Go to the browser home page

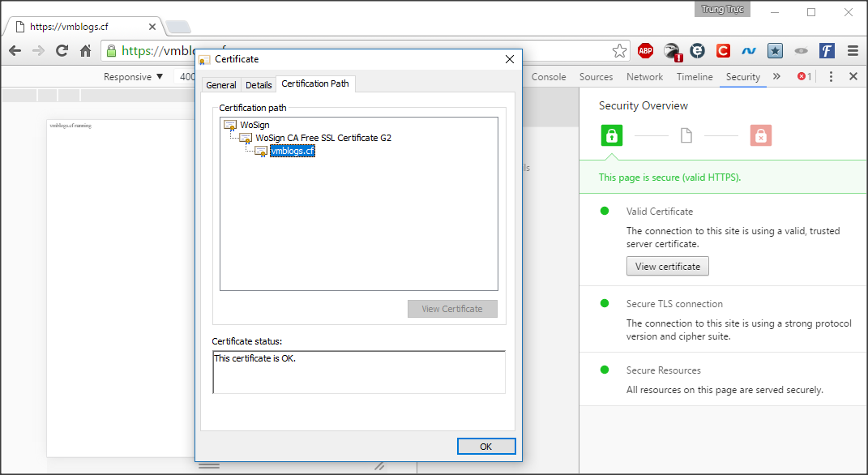tap(85, 51)
